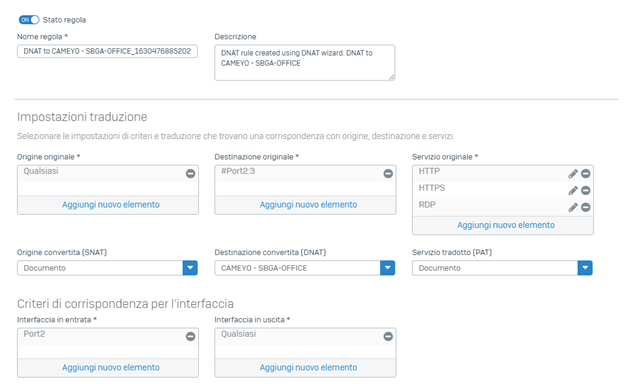Click the Nome regola text field
Viewport: 640px width, 384px height.
tap(107, 51)
